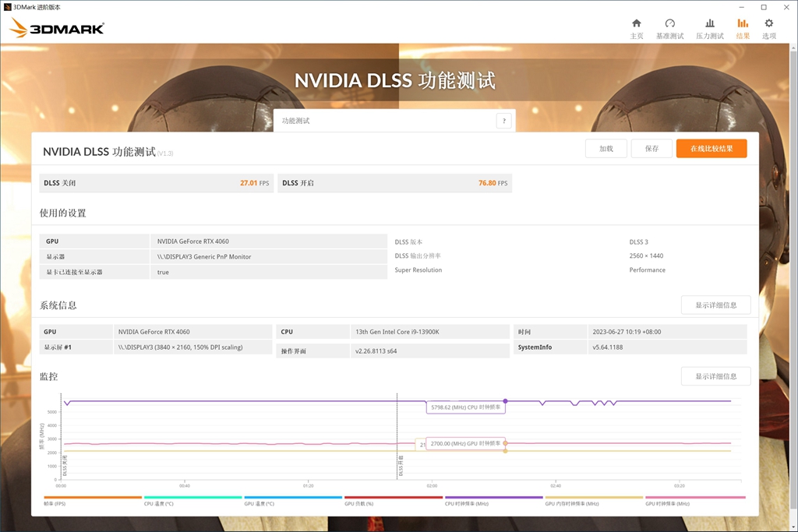Click the DLSS 关闭 dashed timeline marker
This screenshot has width=798, height=532.
[x=62, y=436]
